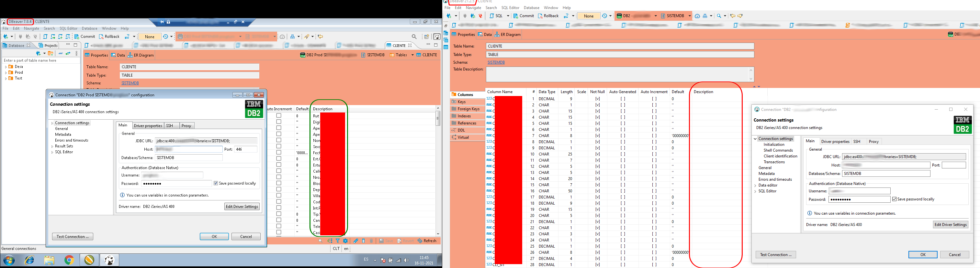
Task: Toggle Save password locally in DBeaver 7.0.4 dialog
Action: click(216, 183)
